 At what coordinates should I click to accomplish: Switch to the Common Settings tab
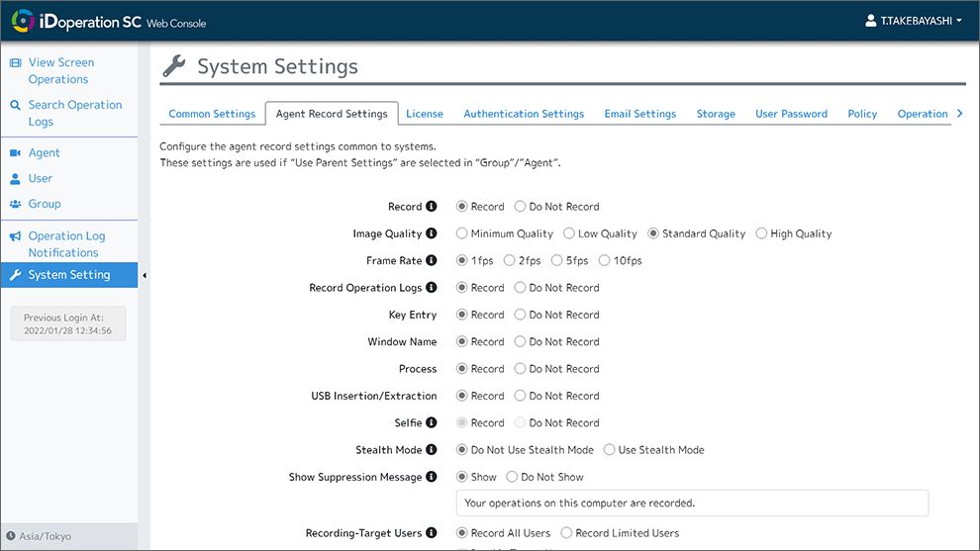(x=212, y=114)
